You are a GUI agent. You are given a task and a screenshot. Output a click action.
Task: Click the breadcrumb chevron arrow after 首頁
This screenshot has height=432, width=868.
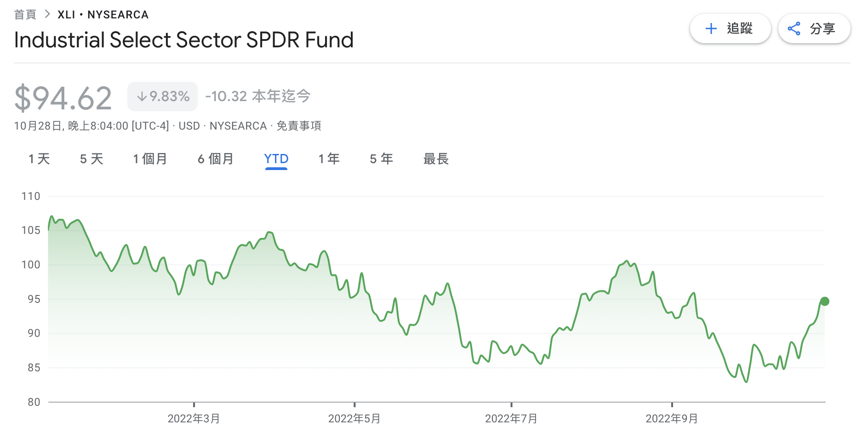point(47,14)
